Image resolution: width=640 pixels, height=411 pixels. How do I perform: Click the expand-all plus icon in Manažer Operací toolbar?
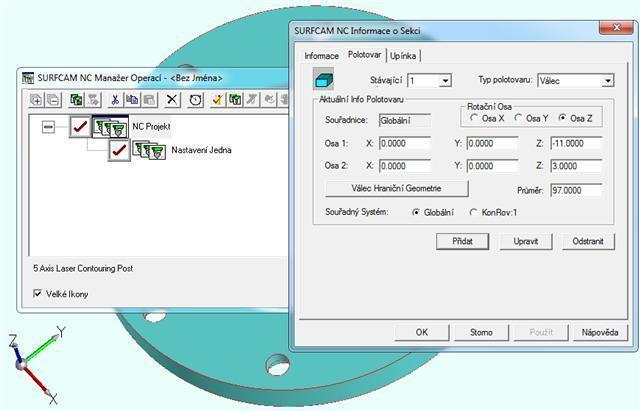pyautogui.click(x=36, y=100)
